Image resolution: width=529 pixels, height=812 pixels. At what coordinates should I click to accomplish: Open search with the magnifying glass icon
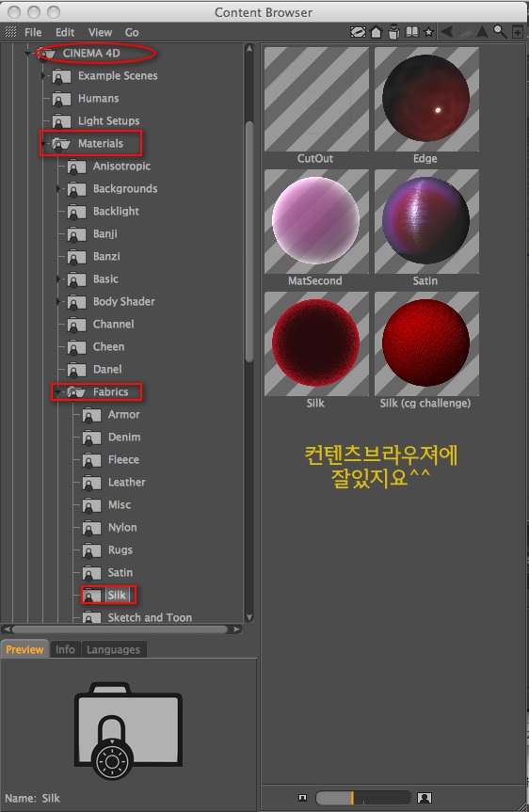coord(500,32)
